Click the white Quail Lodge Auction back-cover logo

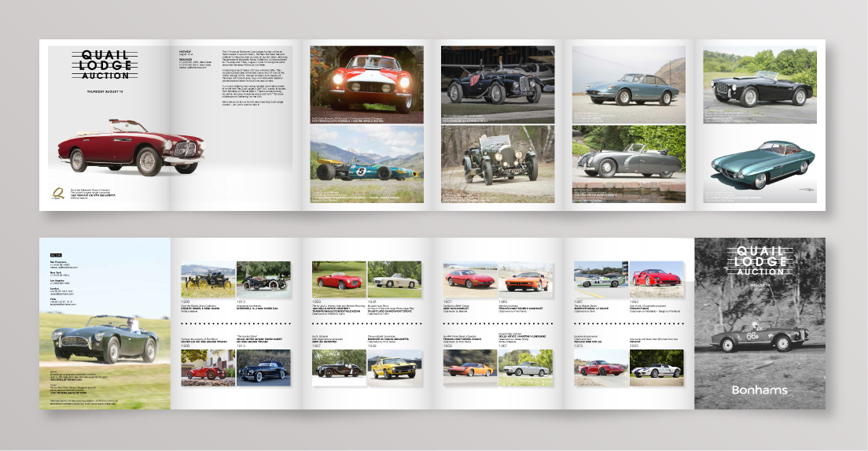760,261
